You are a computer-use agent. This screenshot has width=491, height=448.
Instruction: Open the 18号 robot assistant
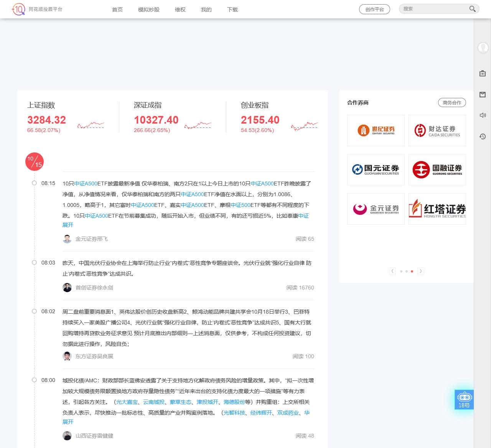464,400
